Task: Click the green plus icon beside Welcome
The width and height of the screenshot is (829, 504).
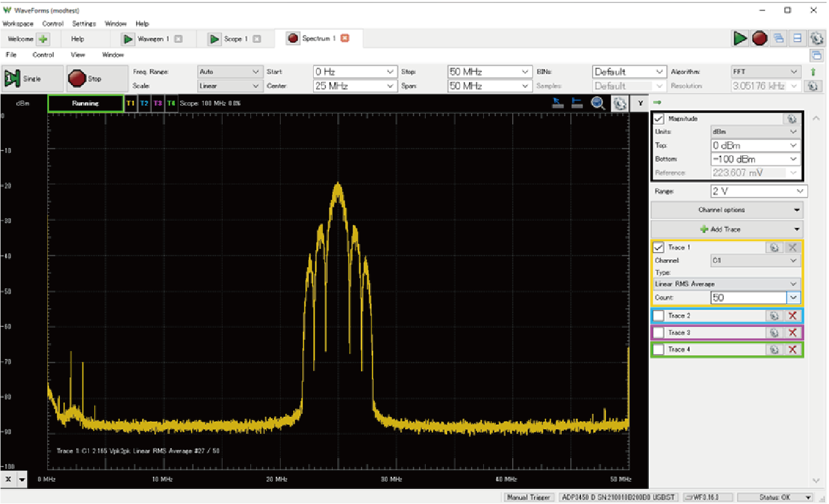Action: pyautogui.click(x=42, y=39)
